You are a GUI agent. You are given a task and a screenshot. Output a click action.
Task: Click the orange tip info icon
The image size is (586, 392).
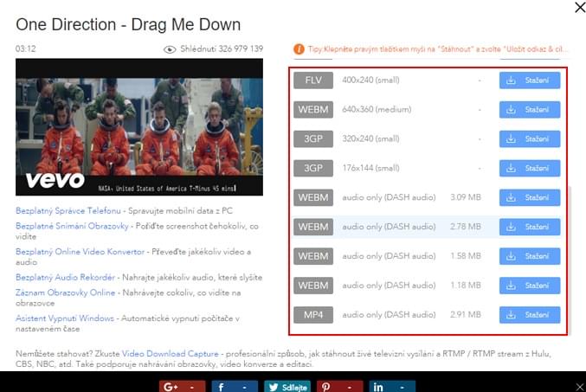(x=299, y=49)
